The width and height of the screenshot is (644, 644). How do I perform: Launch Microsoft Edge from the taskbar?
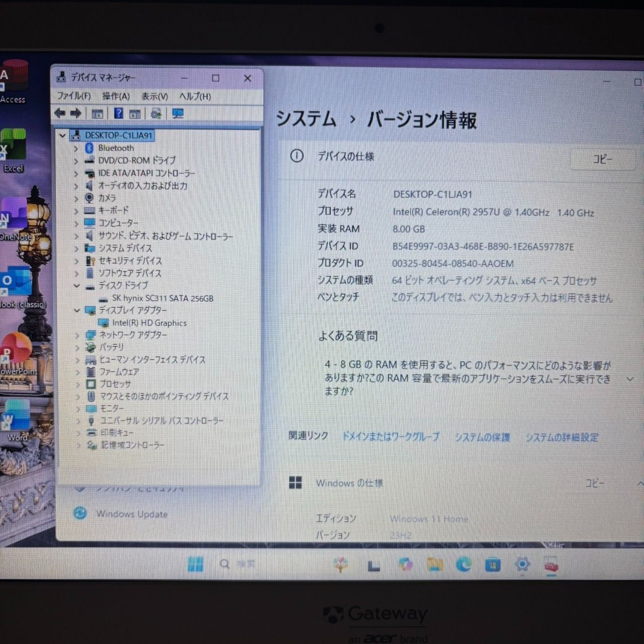coord(463,565)
